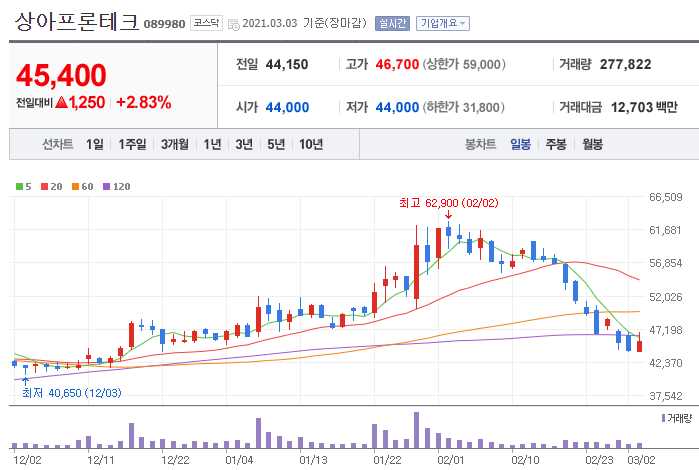Click the previous close value 44,150

(287, 65)
